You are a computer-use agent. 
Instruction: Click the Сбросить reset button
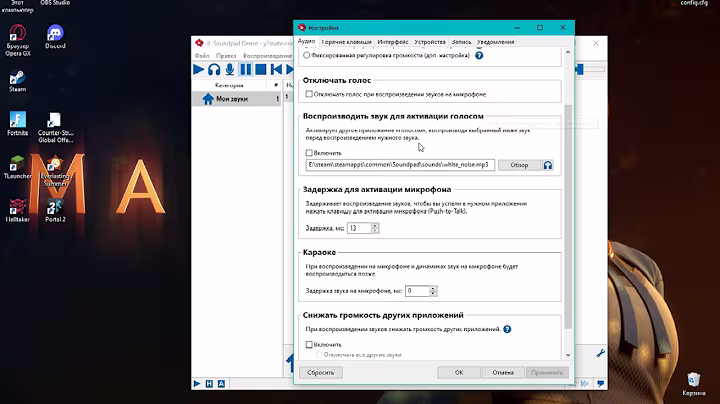coord(321,372)
